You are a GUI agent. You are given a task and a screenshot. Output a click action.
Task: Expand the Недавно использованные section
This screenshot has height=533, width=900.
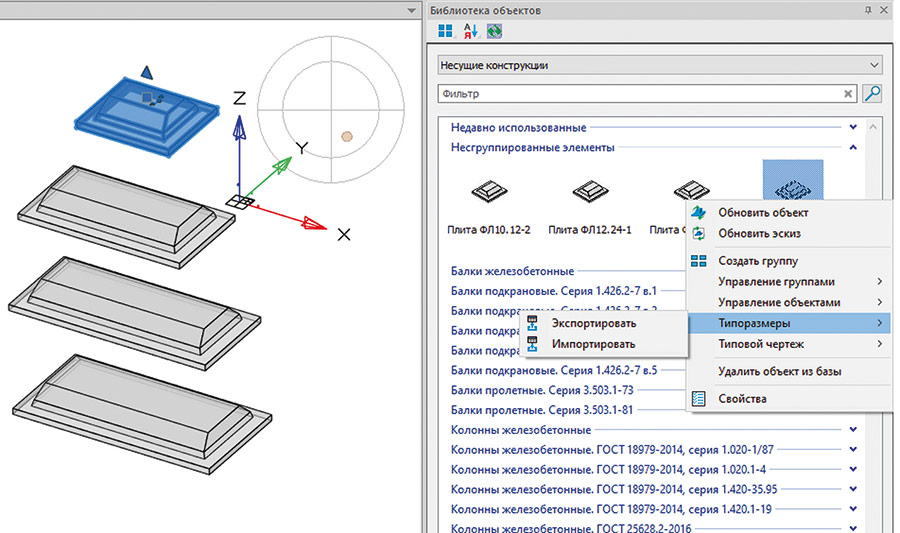coord(853,127)
